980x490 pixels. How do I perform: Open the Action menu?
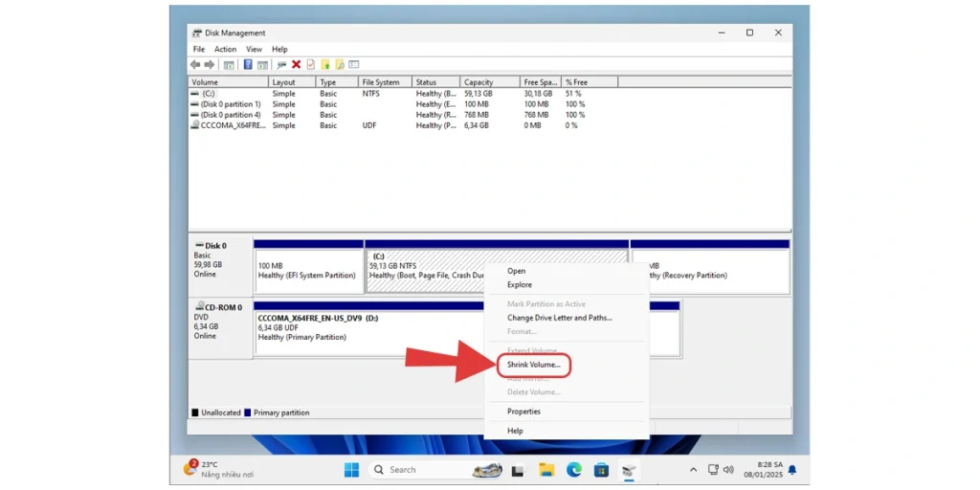click(225, 49)
